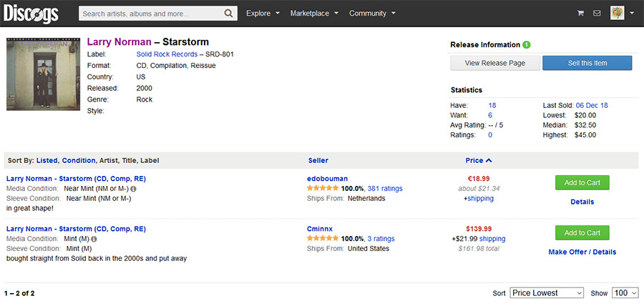Click the green release information badge
The height and width of the screenshot is (306, 644).
point(527,45)
